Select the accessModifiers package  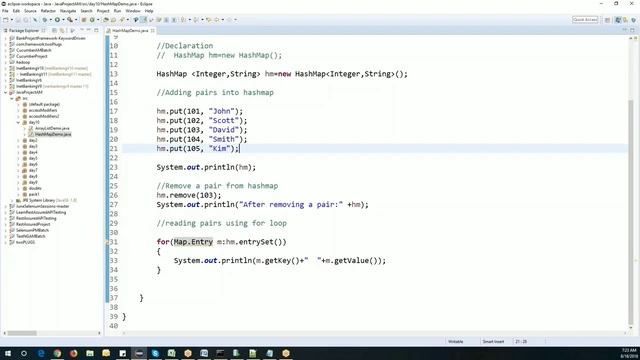[x=42, y=111]
